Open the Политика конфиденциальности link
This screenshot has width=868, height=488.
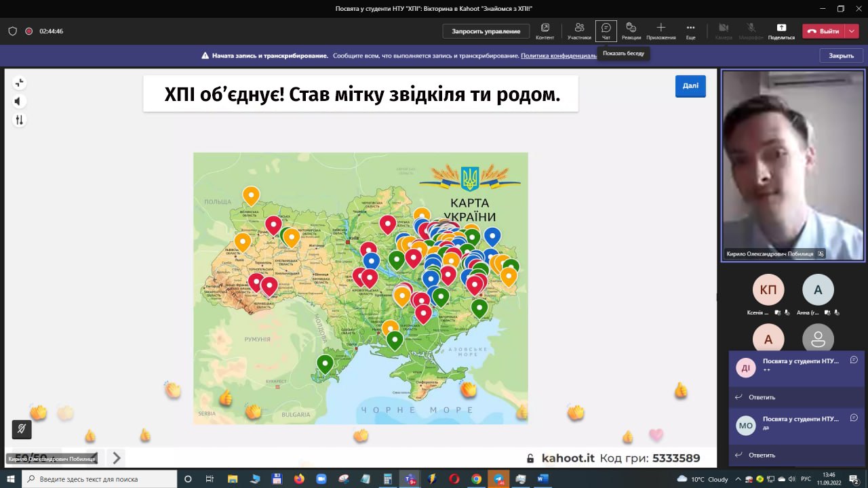pos(559,56)
